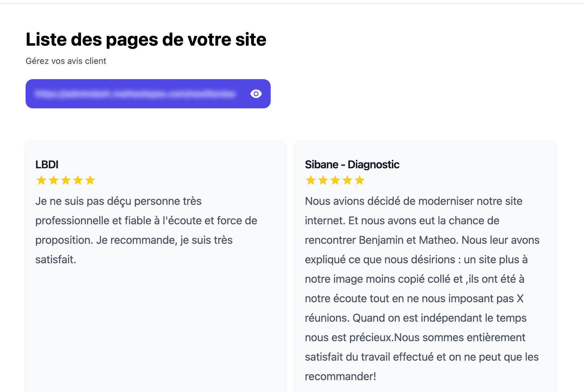
Task: Click the heading "Liste des pages de votre site"
Action: 146,40
